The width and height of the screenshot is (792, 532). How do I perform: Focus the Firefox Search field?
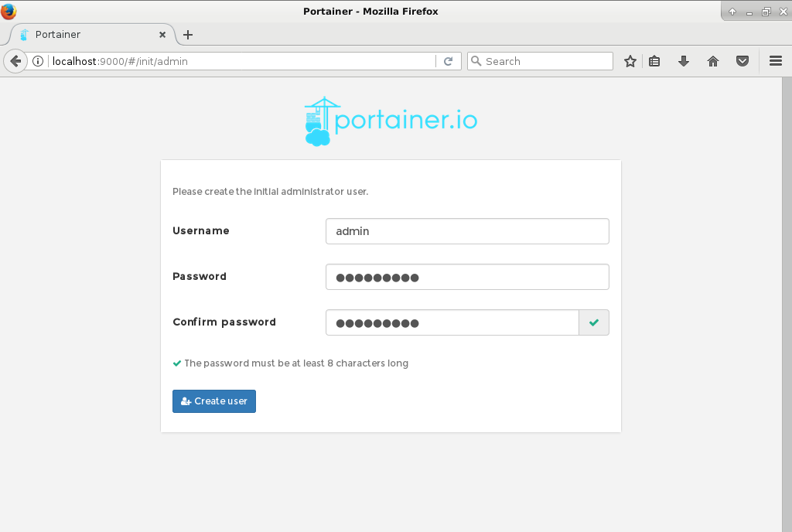pos(540,61)
